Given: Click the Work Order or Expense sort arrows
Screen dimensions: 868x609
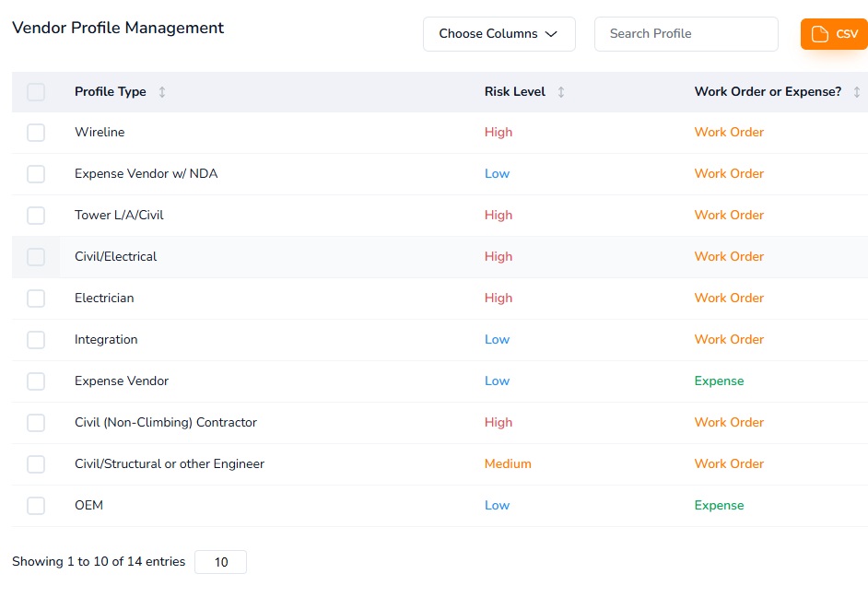Looking at the screenshot, I should [x=857, y=92].
